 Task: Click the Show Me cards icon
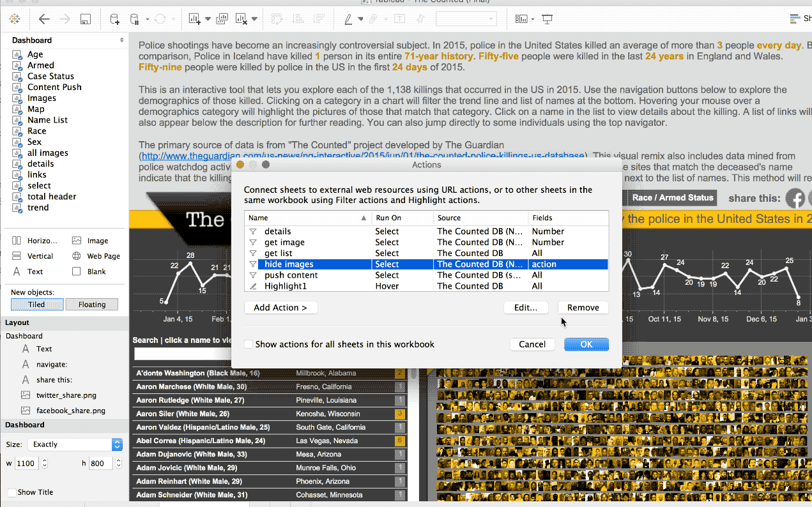(522, 19)
